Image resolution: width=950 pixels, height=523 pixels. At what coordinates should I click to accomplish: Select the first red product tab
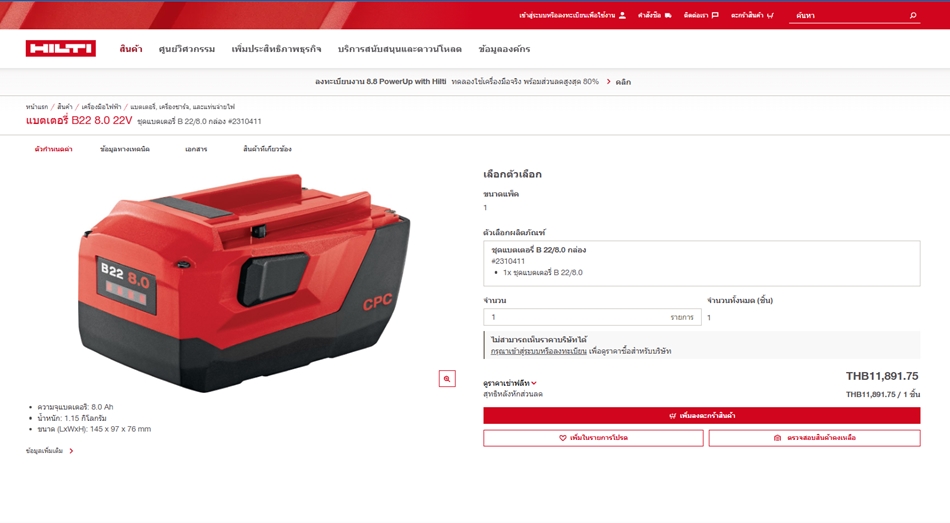(53, 148)
